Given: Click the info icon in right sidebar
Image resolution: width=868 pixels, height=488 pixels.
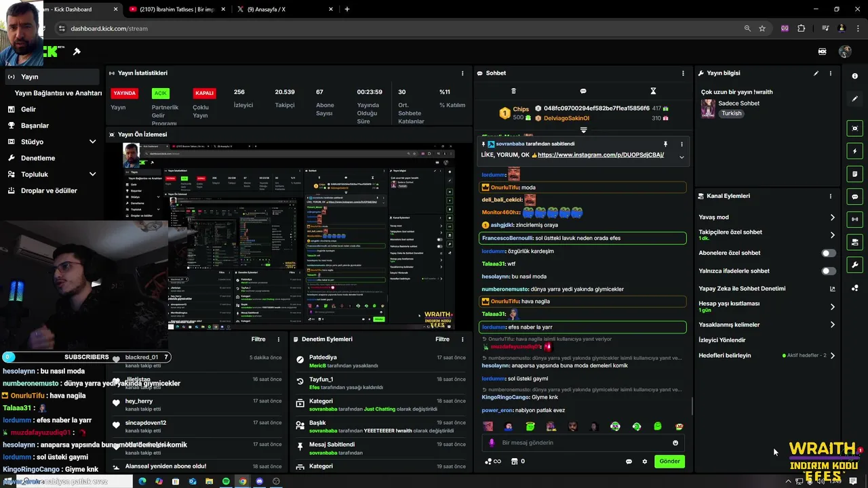Looking at the screenshot, I should [x=854, y=77].
